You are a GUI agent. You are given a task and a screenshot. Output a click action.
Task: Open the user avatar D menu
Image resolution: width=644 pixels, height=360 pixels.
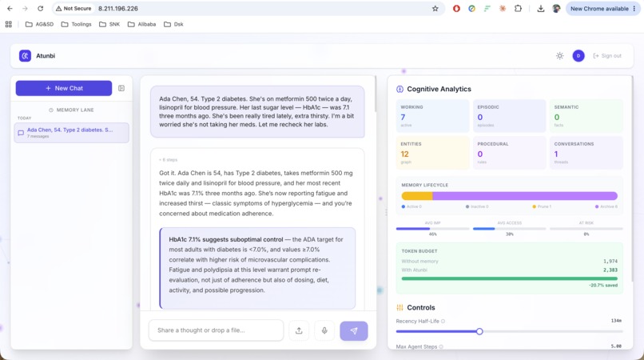[x=578, y=55]
